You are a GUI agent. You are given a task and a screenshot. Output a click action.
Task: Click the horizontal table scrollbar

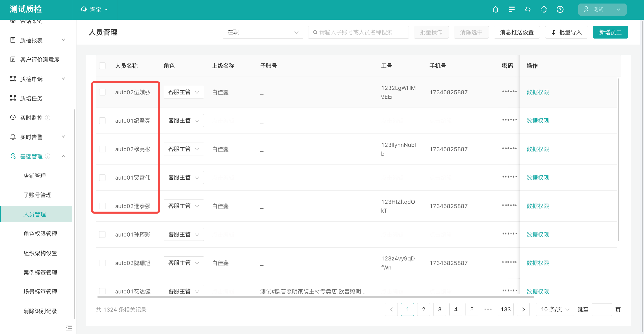coord(316,297)
